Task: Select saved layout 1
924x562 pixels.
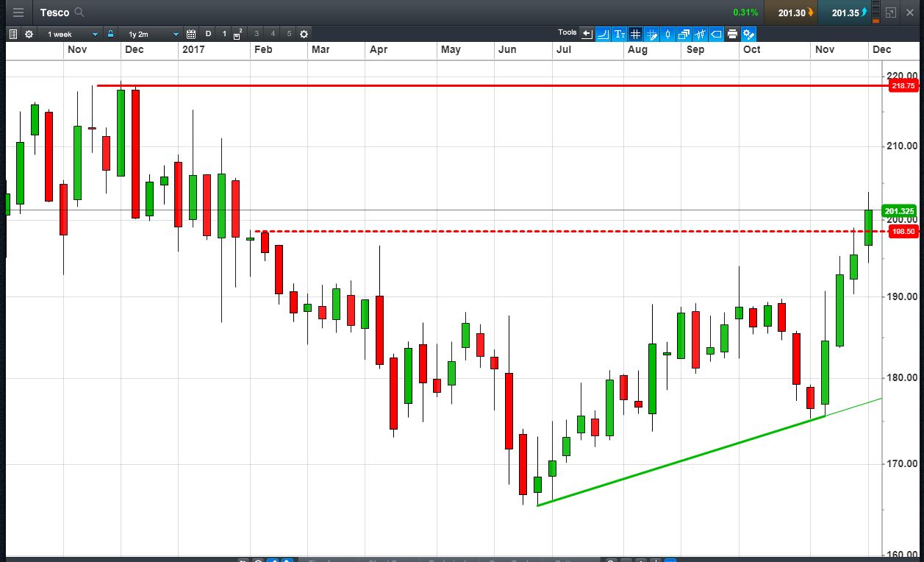Action: point(224,34)
